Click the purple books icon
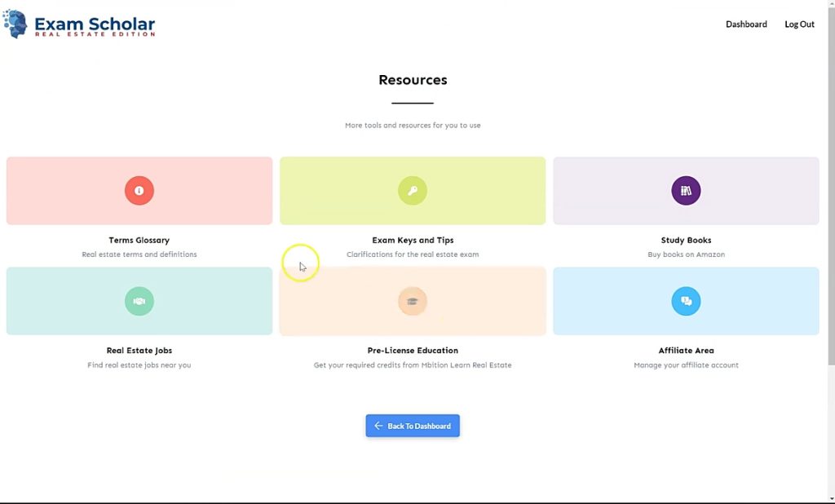 (686, 191)
